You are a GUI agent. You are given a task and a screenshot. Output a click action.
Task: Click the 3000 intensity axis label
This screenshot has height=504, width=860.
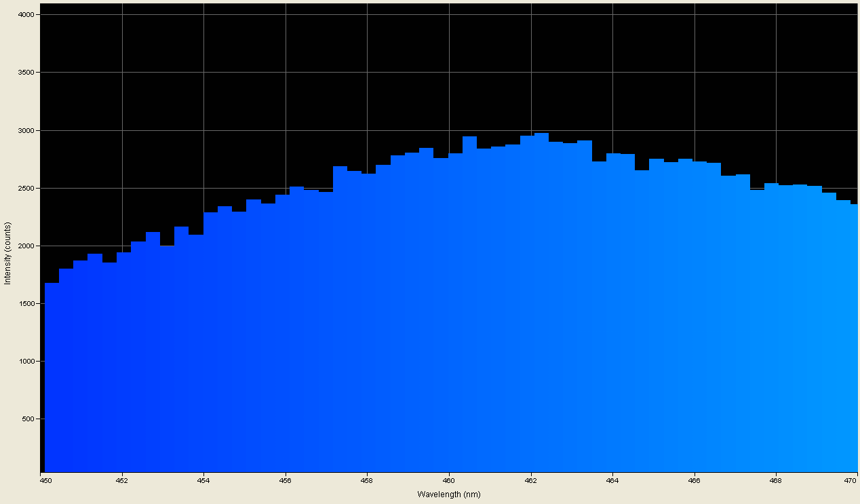click(26, 131)
